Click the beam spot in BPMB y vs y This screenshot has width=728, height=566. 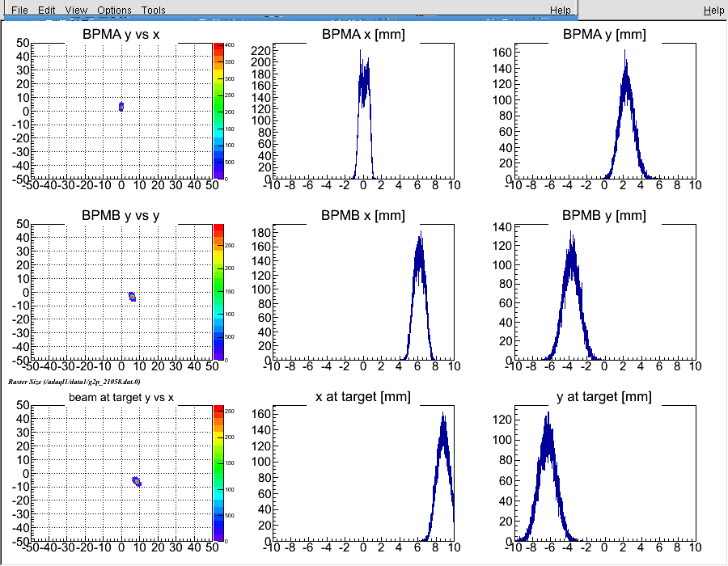tap(133, 296)
